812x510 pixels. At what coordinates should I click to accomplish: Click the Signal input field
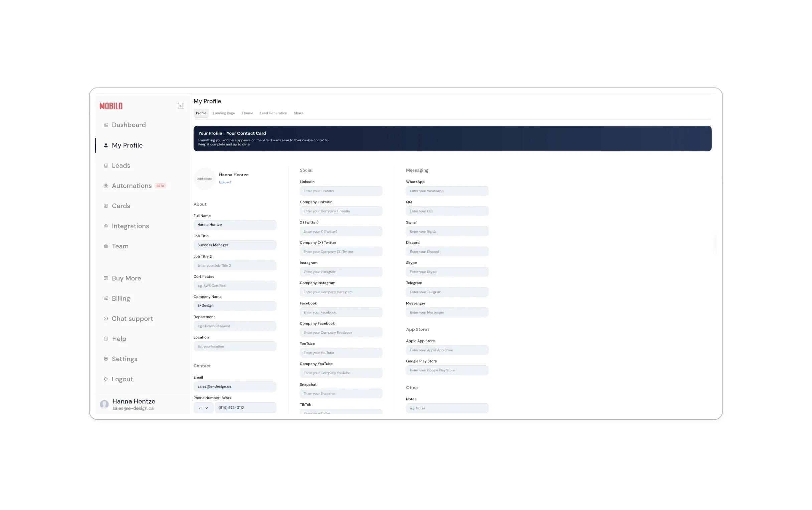(447, 231)
